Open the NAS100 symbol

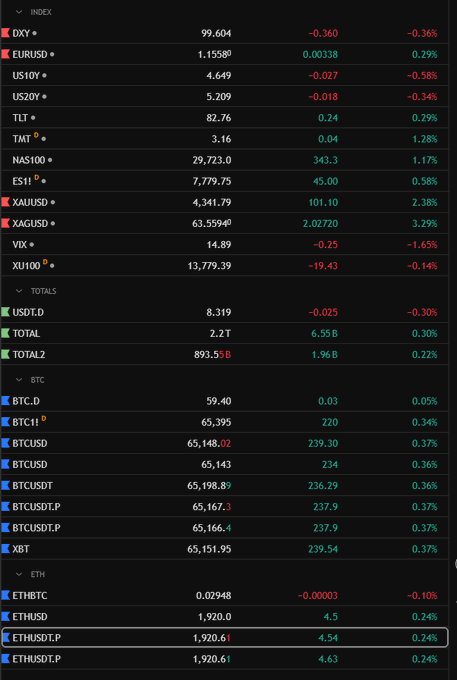click(29, 160)
